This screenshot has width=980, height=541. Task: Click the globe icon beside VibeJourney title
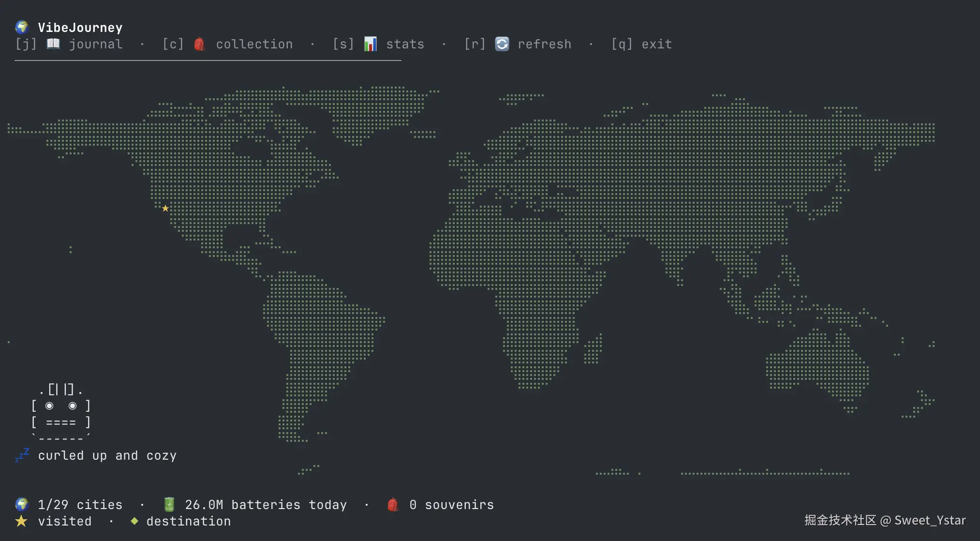click(x=22, y=27)
